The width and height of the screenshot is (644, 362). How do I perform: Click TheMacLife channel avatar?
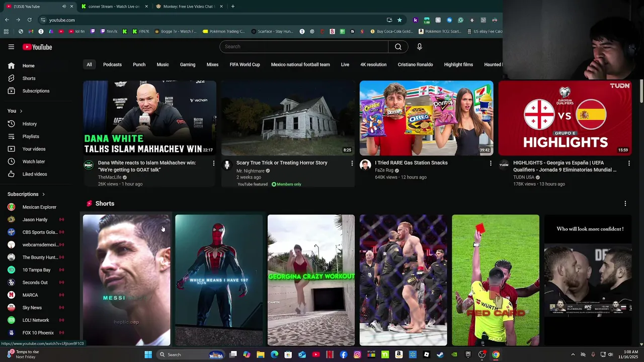89,165
